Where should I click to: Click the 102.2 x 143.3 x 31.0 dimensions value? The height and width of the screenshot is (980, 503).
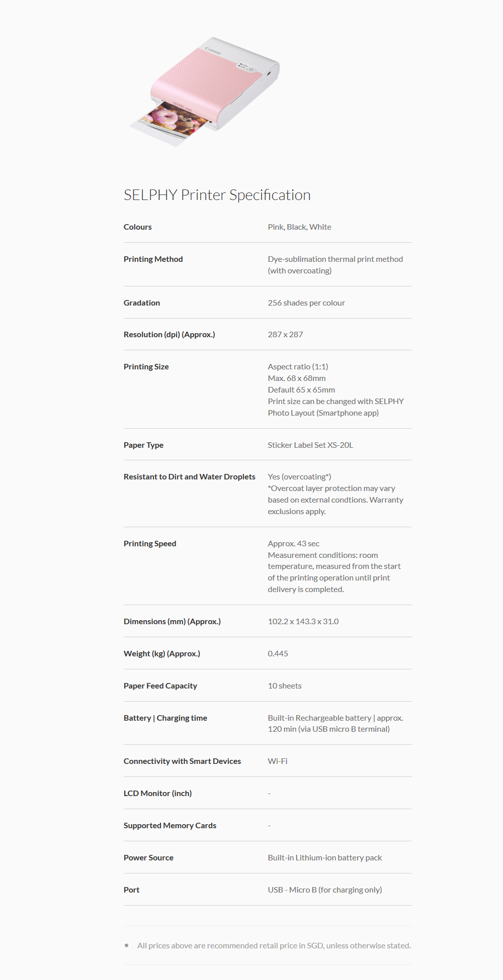pyautogui.click(x=303, y=622)
